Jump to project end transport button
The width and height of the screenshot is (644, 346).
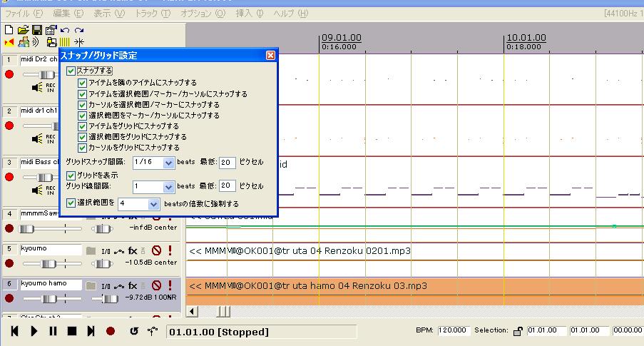tap(91, 331)
